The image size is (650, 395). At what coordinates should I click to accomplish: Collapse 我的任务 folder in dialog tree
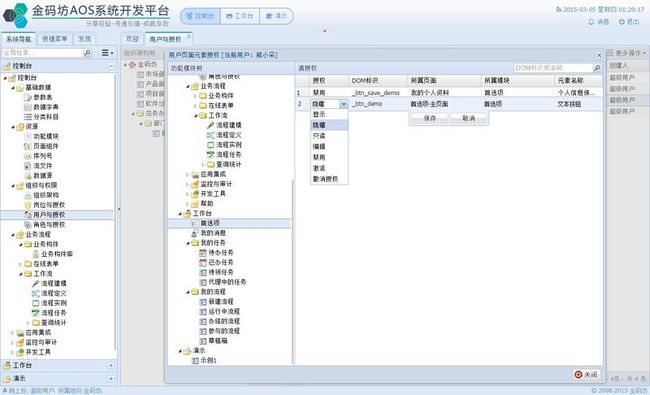point(188,243)
